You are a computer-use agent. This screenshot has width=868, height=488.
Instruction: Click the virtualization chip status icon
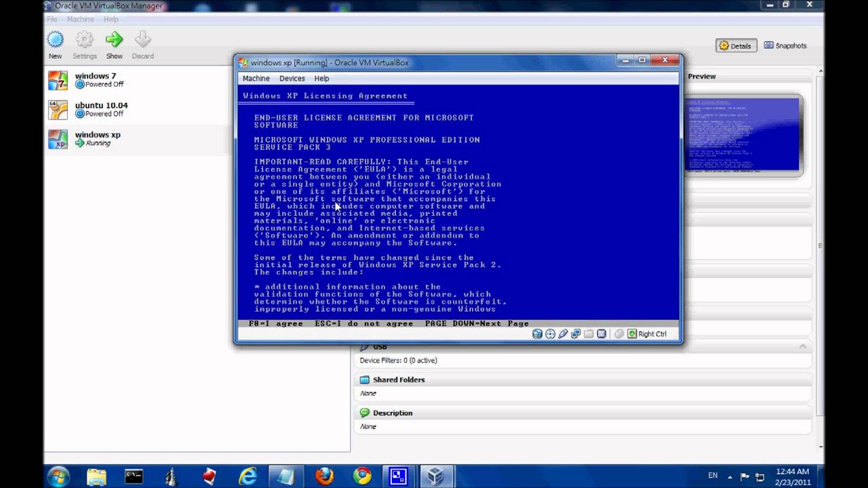point(601,333)
